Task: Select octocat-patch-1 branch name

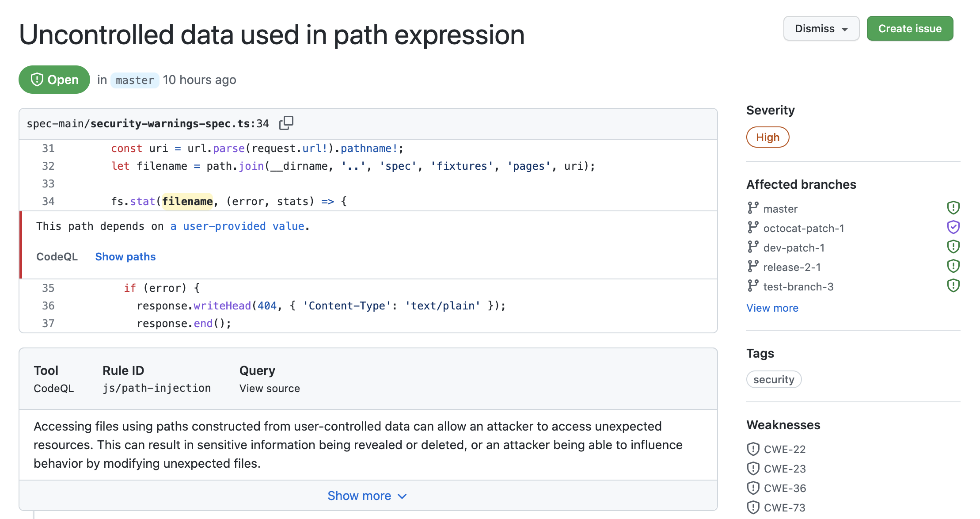Action: (x=804, y=229)
